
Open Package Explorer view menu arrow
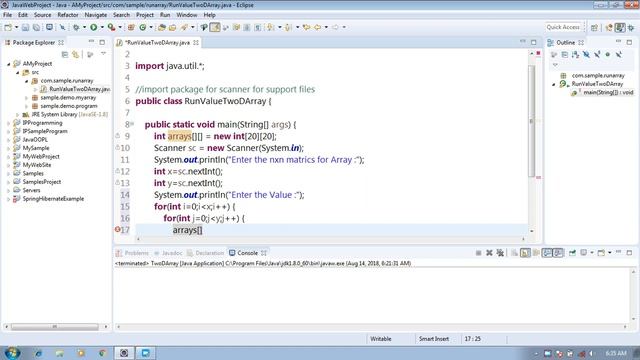click(103, 54)
